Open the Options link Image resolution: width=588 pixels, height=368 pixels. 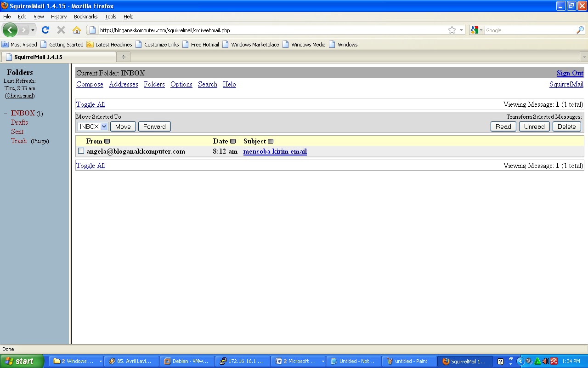(x=181, y=84)
